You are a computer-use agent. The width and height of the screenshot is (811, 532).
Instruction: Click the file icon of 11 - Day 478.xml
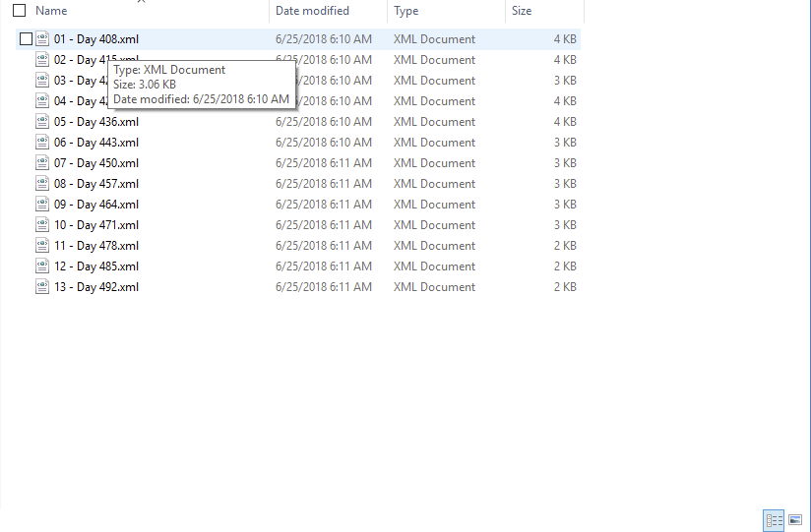pyautogui.click(x=42, y=246)
